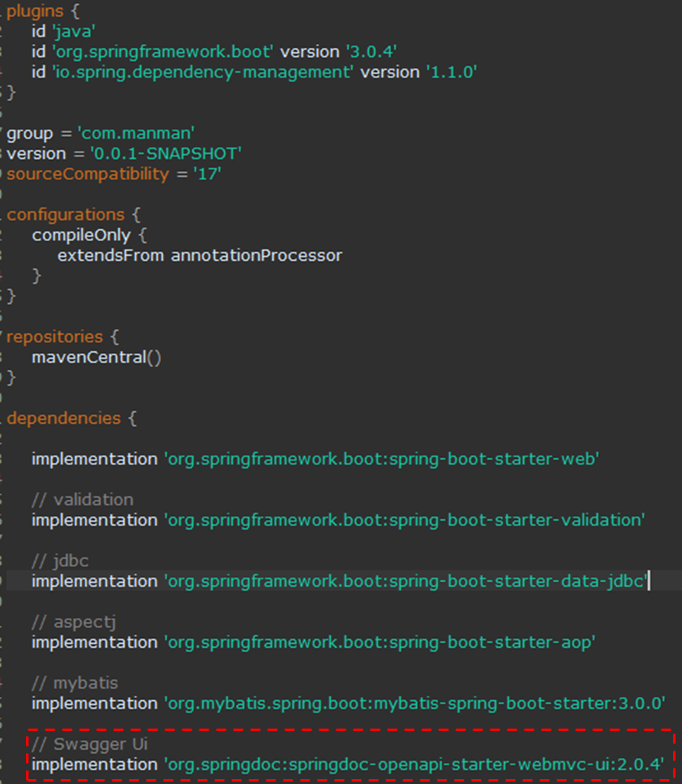
Task: Click the sourceCompatibility property name
Action: 88,174
